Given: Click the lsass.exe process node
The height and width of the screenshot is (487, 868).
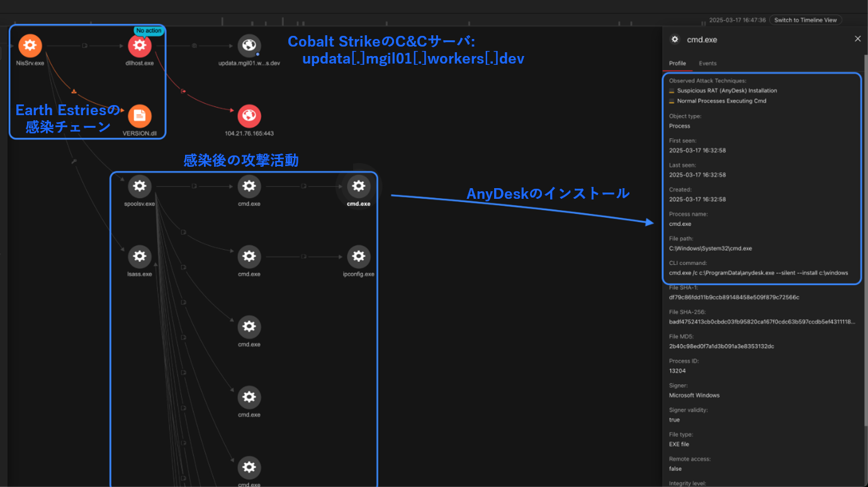Looking at the screenshot, I should click(140, 257).
